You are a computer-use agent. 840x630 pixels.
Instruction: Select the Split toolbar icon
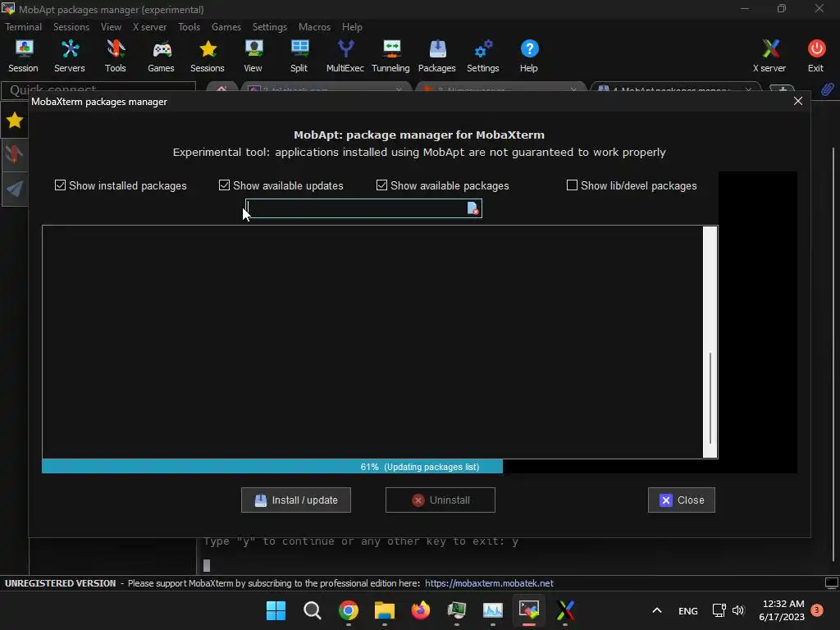299,56
